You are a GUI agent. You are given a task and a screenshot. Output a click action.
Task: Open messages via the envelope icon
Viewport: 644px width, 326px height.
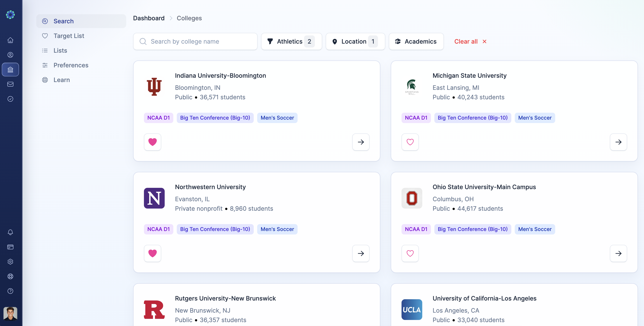[x=10, y=84]
